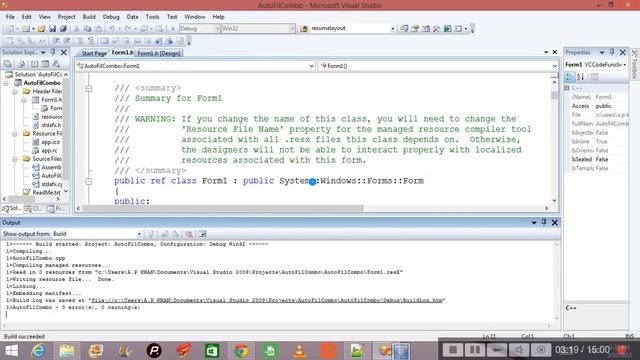
Task: Click the Clear All output icon
Action: [189, 234]
